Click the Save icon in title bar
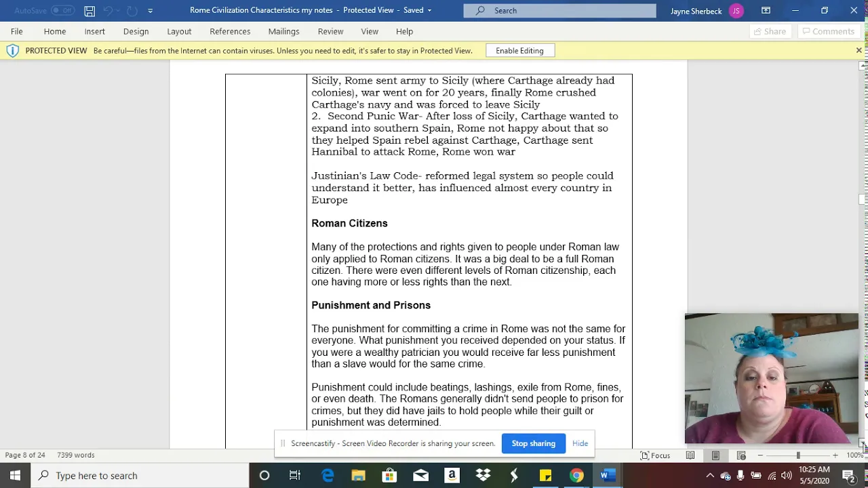868x488 pixels. (90, 11)
